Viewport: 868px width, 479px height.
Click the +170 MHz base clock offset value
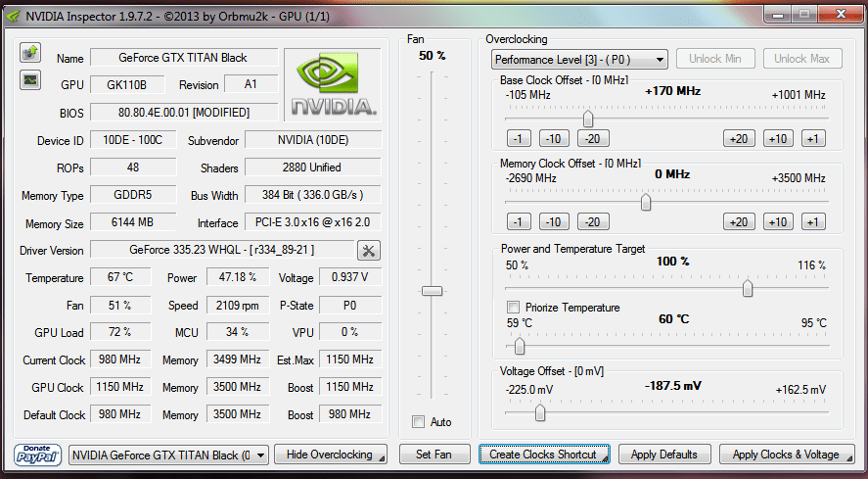point(672,91)
